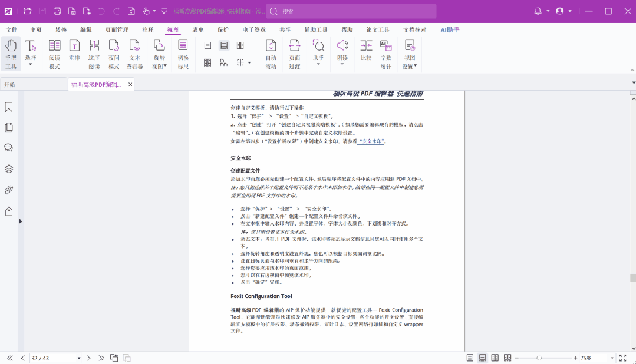Switch to the 转换 Convert tab
Image resolution: width=636 pixels, height=364 pixels.
[61, 29]
